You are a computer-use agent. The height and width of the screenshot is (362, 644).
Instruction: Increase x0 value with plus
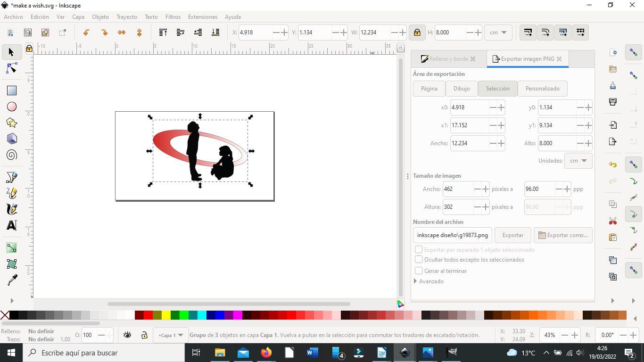coord(501,107)
